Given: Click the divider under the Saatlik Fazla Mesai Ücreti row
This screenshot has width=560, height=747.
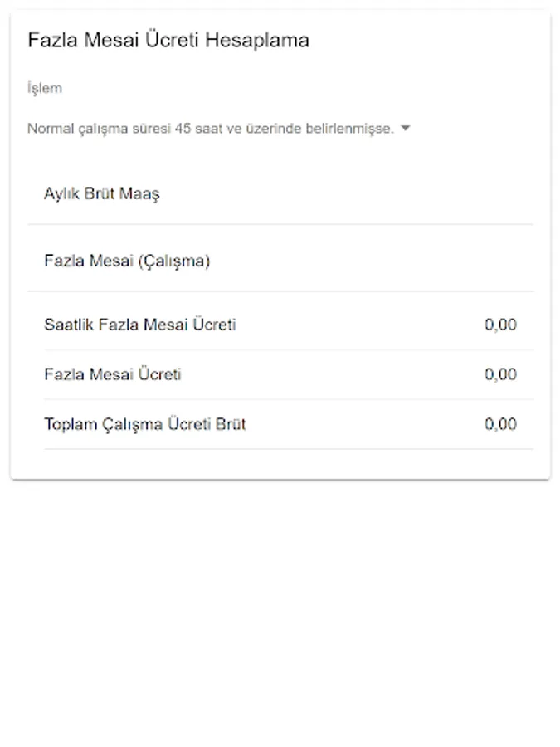Looking at the screenshot, I should [x=289, y=349].
